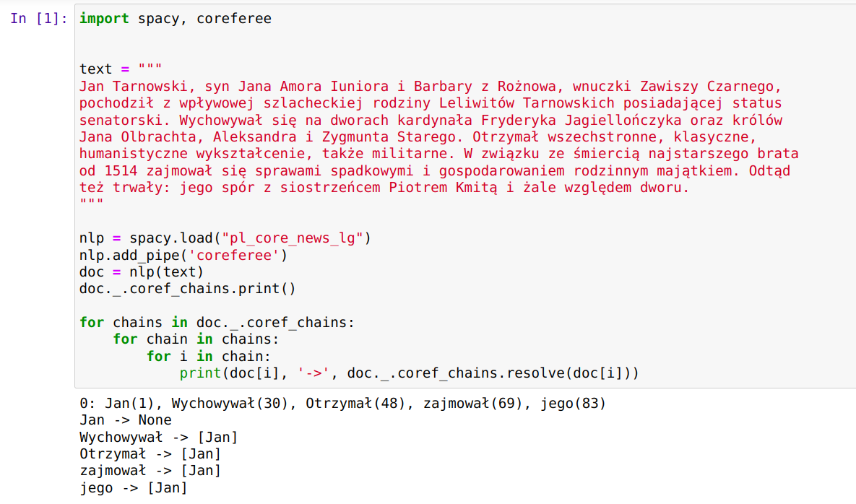Click the closing triple quotes line

[91, 203]
